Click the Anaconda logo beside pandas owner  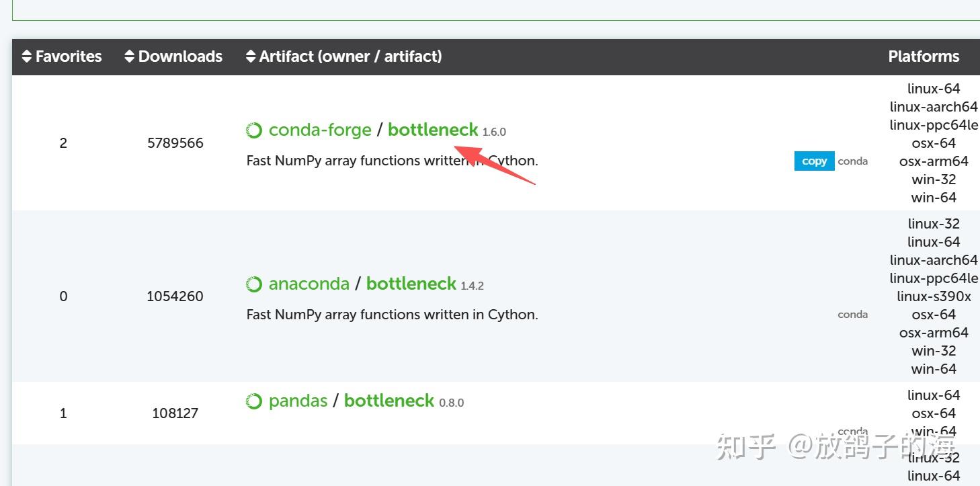click(254, 401)
